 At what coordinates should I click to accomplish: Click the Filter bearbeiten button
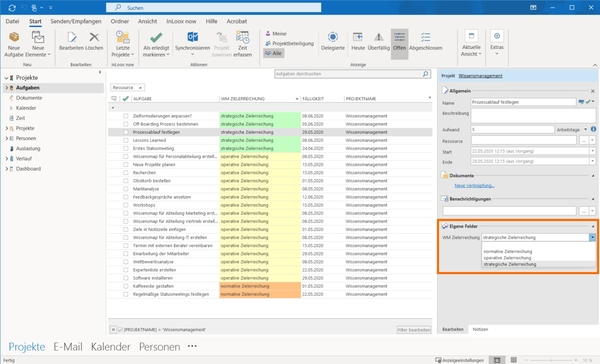414,330
